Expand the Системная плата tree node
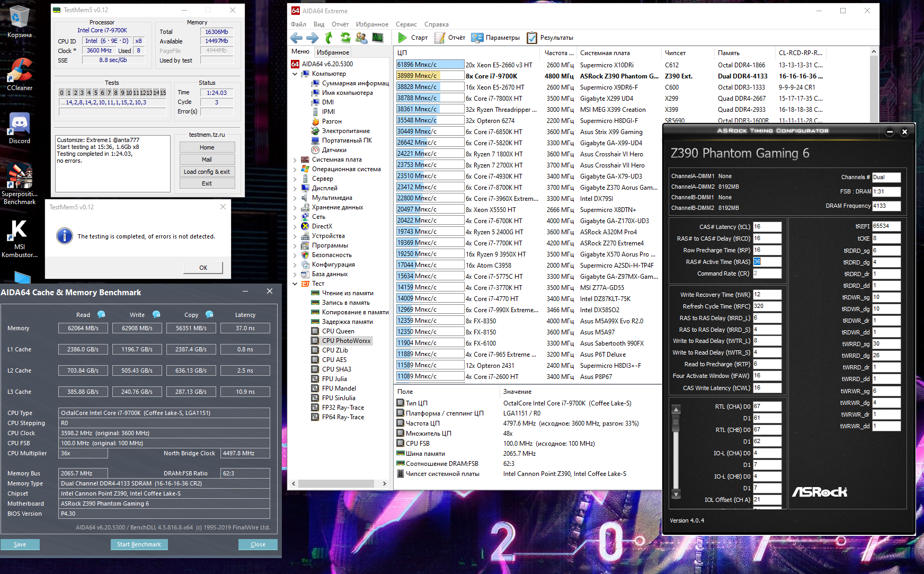 click(295, 160)
